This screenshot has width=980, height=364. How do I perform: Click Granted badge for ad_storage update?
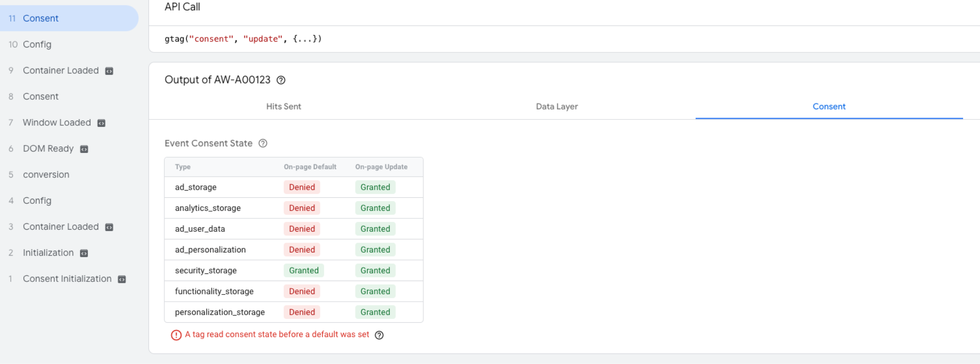375,187
